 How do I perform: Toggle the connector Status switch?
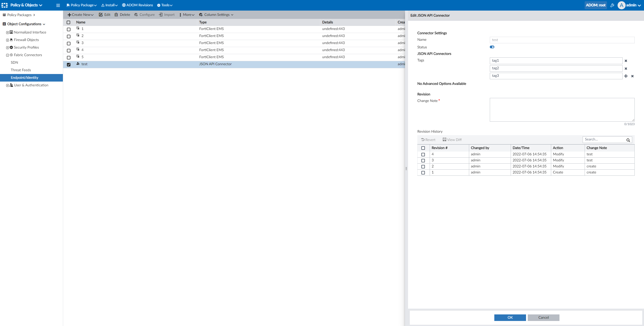(x=492, y=47)
